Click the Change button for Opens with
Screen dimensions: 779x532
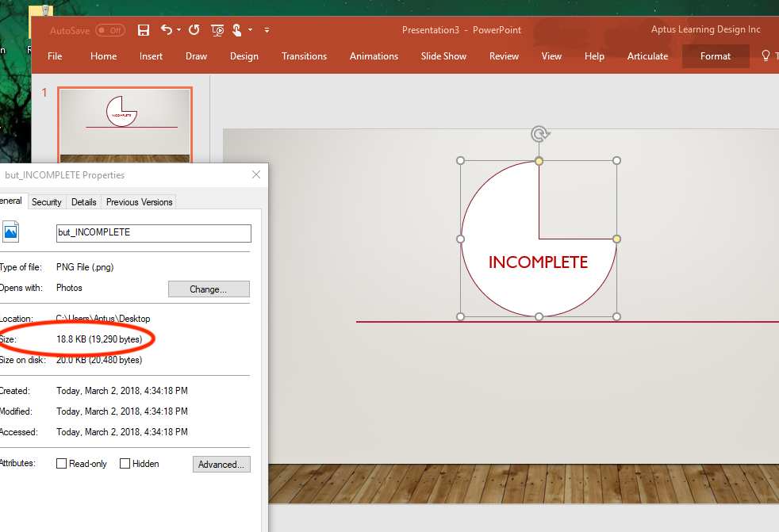[209, 289]
